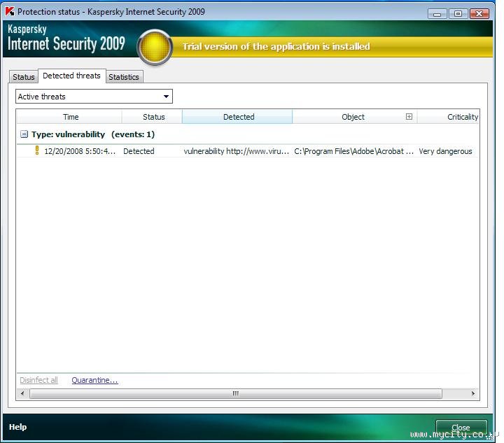This screenshot has width=504, height=443.
Task: Select the Detected threats tab
Action: 71,76
